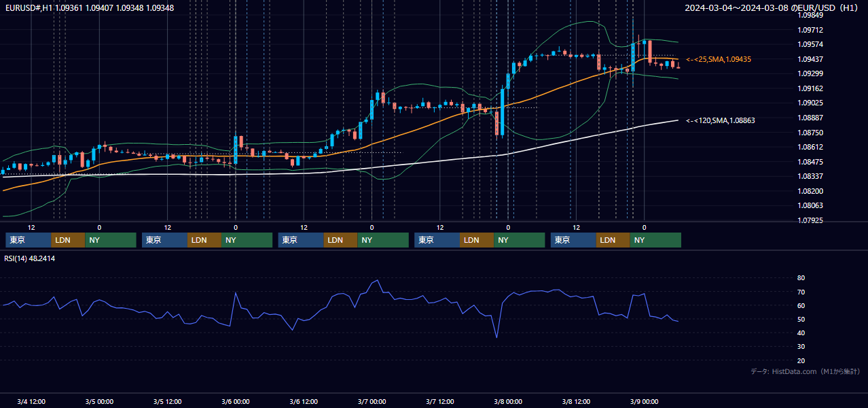Select price level 1.09574 on axis
Image resolution: width=868 pixels, height=408 pixels.
click(811, 45)
